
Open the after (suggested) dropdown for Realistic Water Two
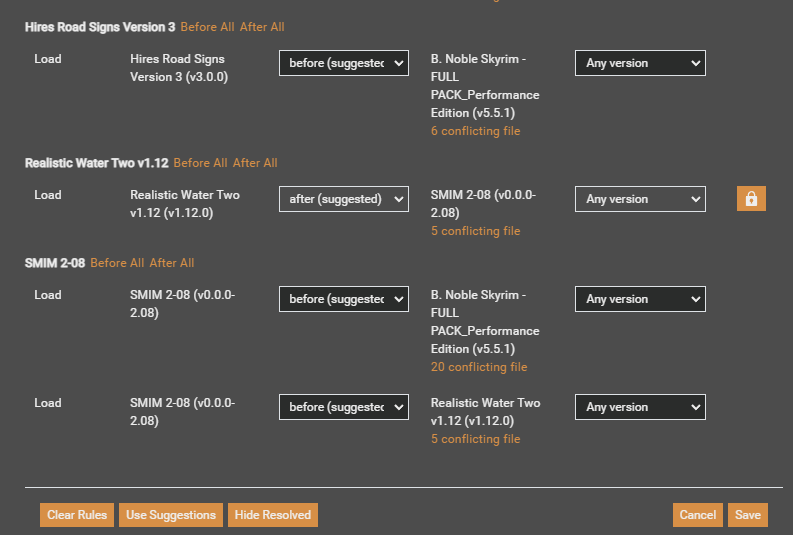[344, 199]
